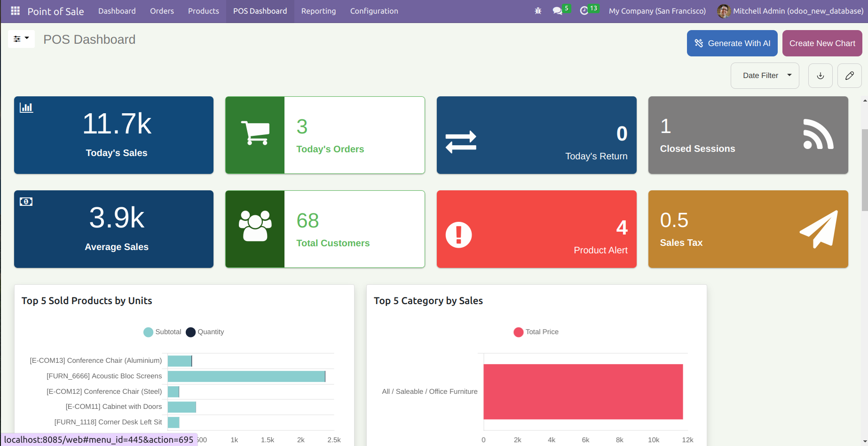Toggle Total Price legend item
This screenshot has width=868, height=446.
coord(536,332)
